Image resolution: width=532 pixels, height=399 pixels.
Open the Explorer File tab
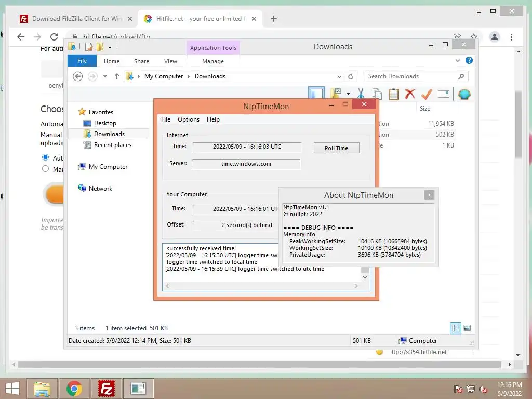point(82,61)
